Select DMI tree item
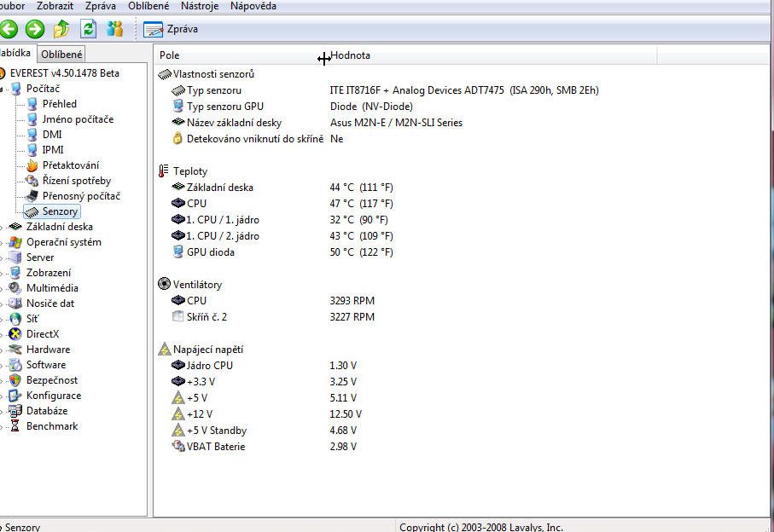Screen dimensions: 774x532 pyautogui.click(x=52, y=134)
